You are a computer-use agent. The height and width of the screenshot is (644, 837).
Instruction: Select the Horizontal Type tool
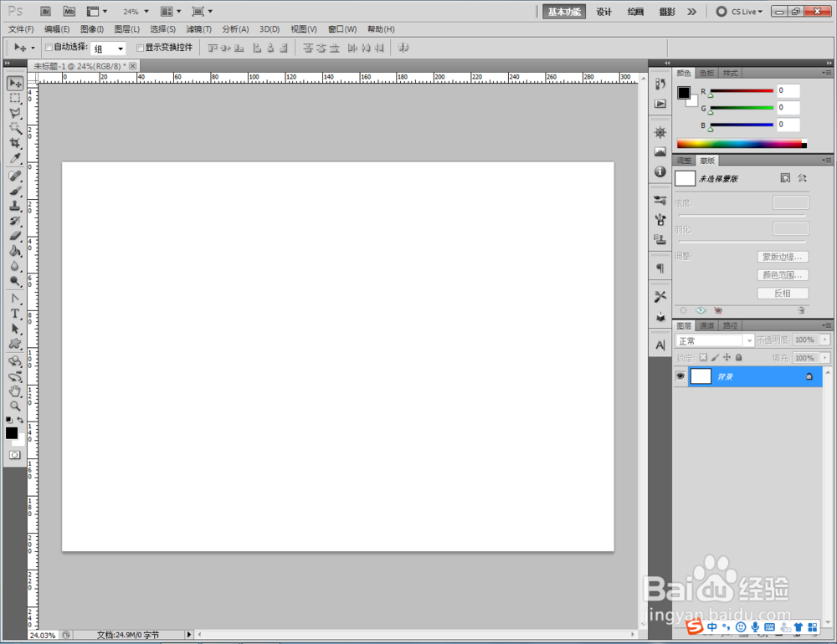[x=15, y=314]
